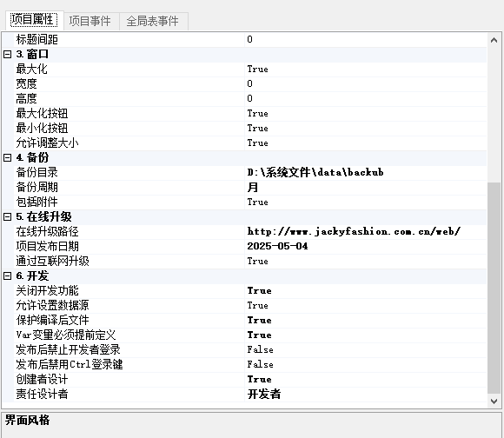
Task: Click the backup path D:\系统文件\data\backub
Action: [x=315, y=173]
